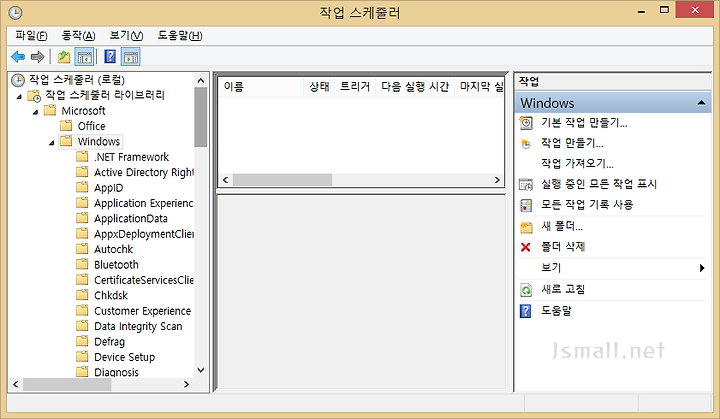This screenshot has height=419, width=720.
Task: Select the Active Directory Rights tree item
Action: [143, 172]
